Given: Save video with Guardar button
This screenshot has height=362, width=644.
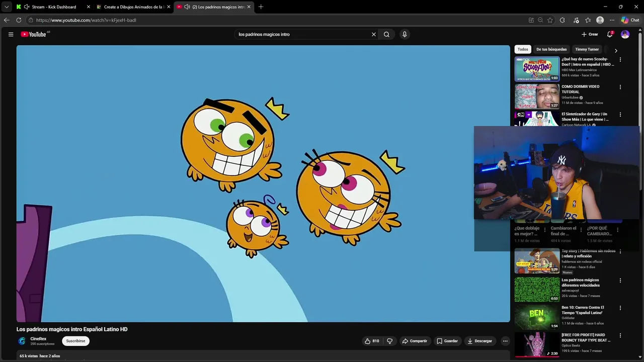Looking at the screenshot, I should 447,341.
